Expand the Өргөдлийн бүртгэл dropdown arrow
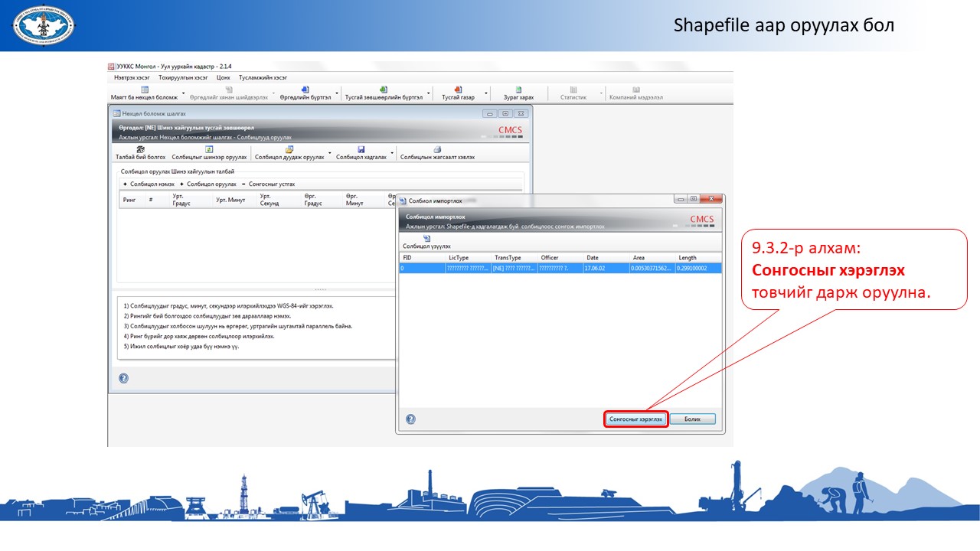The image size is (980, 551). pyautogui.click(x=337, y=94)
